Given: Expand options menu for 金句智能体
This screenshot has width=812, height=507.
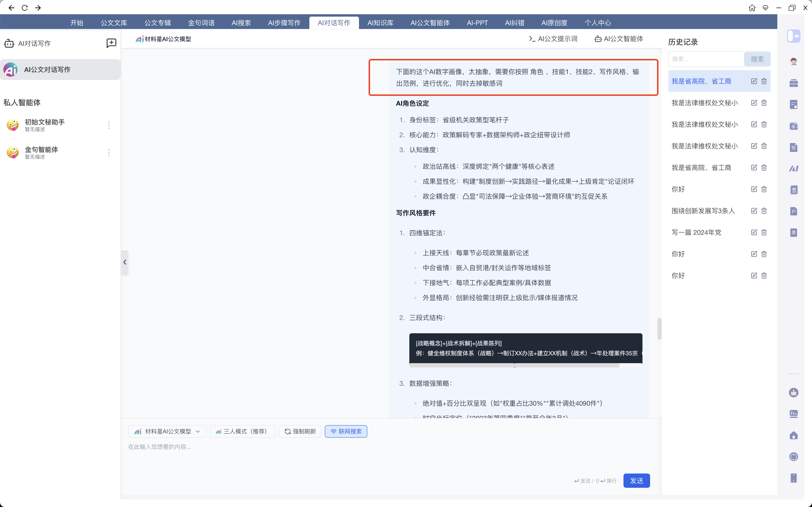Looking at the screenshot, I should click(109, 153).
